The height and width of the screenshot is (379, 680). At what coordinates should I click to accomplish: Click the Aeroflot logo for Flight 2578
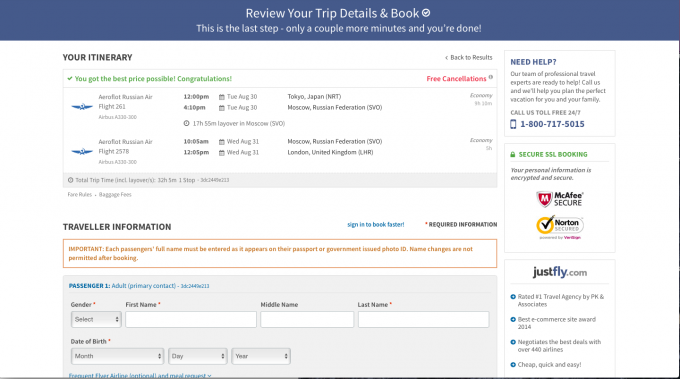82,151
